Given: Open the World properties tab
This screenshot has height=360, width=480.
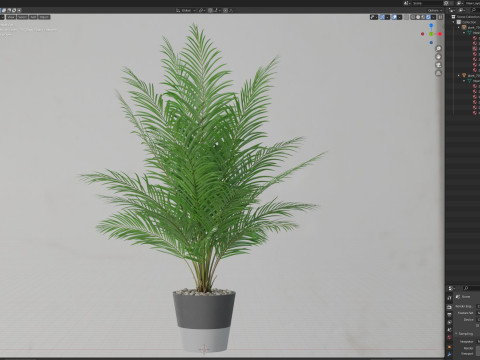Looking at the screenshot, I should point(449,337).
